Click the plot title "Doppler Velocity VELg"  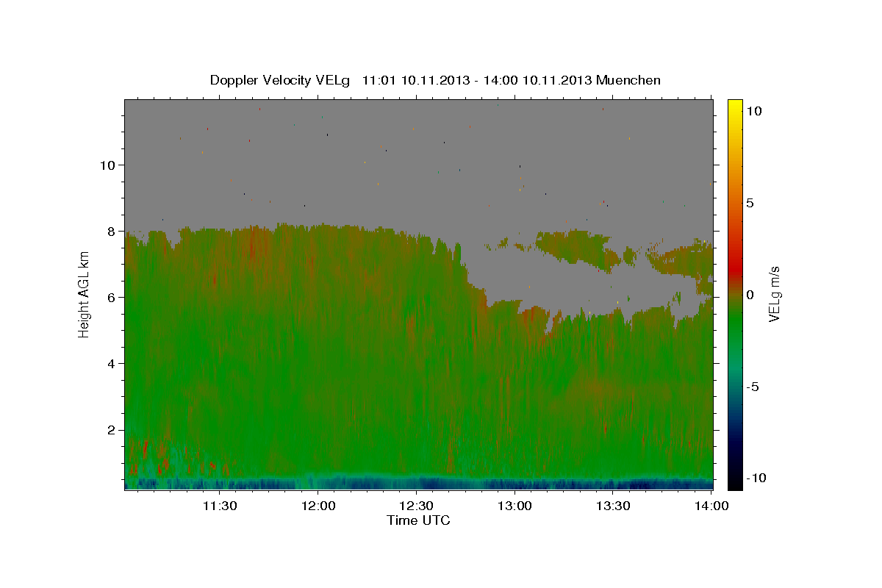click(279, 80)
